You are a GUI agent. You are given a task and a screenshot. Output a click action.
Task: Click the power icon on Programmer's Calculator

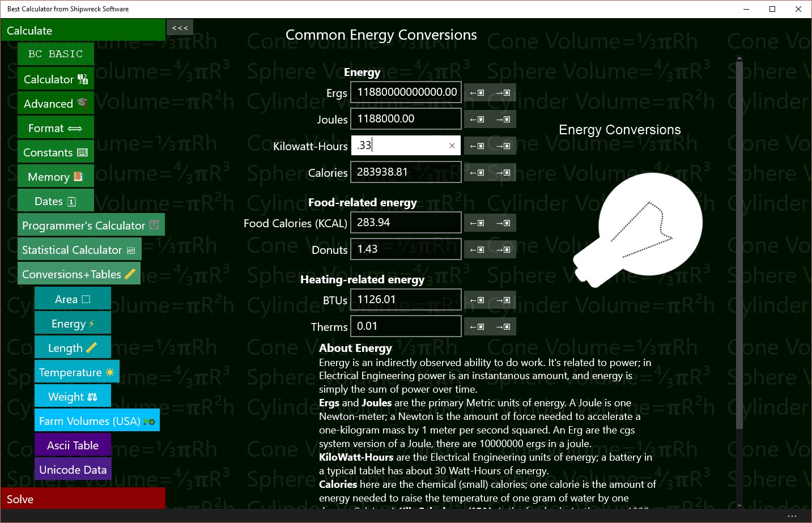tap(154, 225)
